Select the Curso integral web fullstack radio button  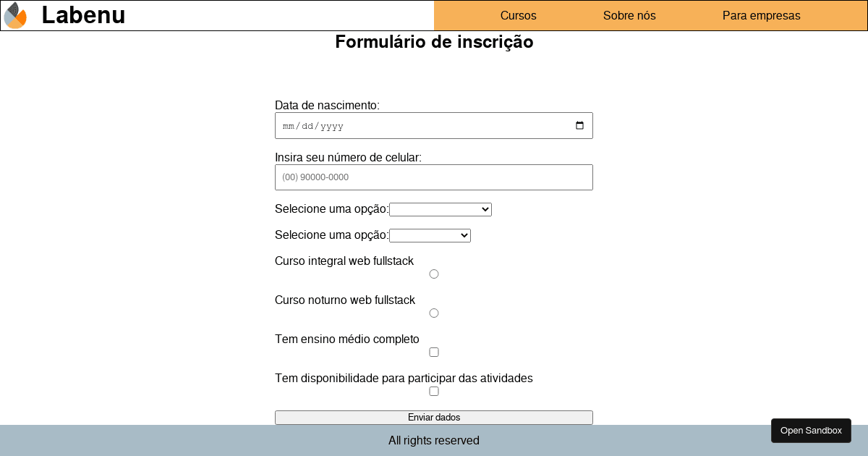coord(434,274)
